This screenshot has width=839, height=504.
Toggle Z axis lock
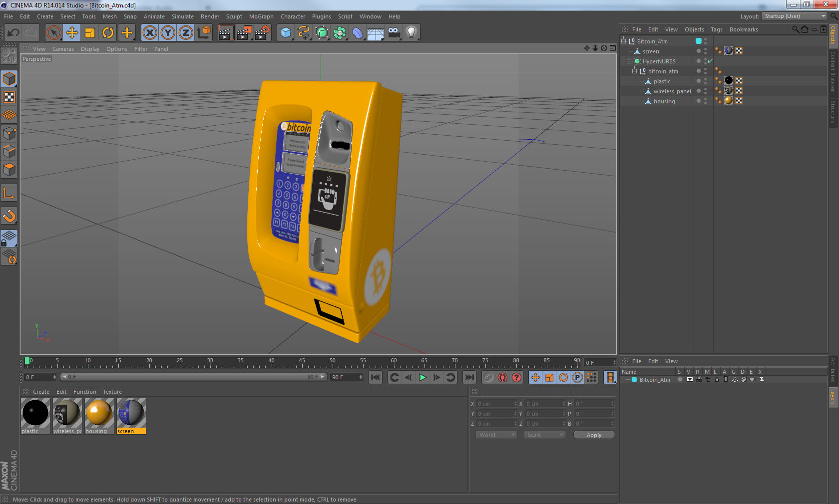point(186,33)
